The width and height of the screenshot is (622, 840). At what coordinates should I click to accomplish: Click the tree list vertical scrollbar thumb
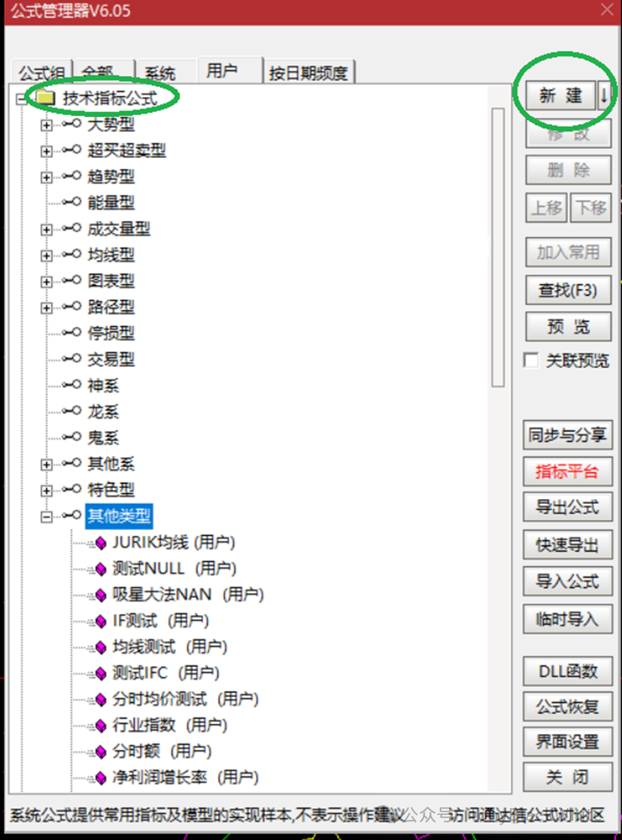pyautogui.click(x=497, y=247)
